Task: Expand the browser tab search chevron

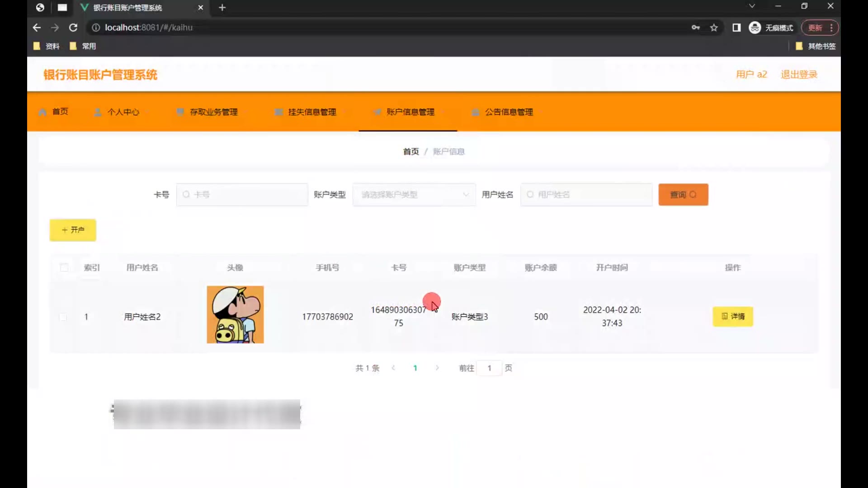Action: point(752,6)
